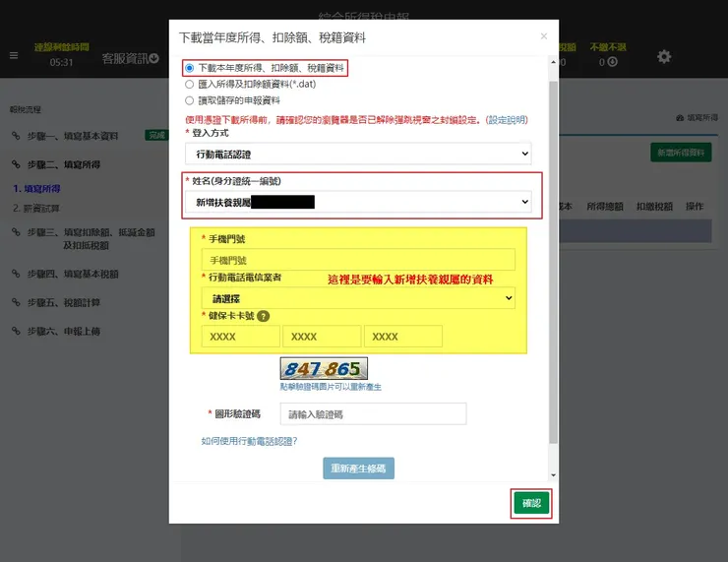
Task: Click the dialog scrollbar up arrow
Action: point(553,62)
